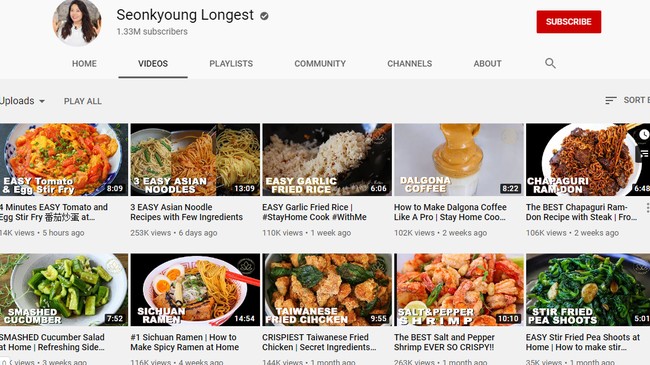This screenshot has height=365, width=650.
Task: Open the Sichuan Ramen thumbnail
Action: (x=195, y=290)
